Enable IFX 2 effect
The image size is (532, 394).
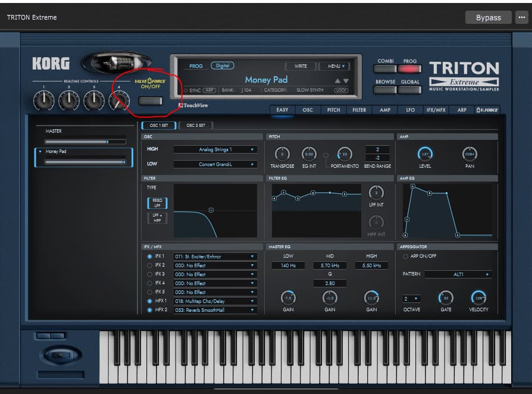tap(149, 265)
